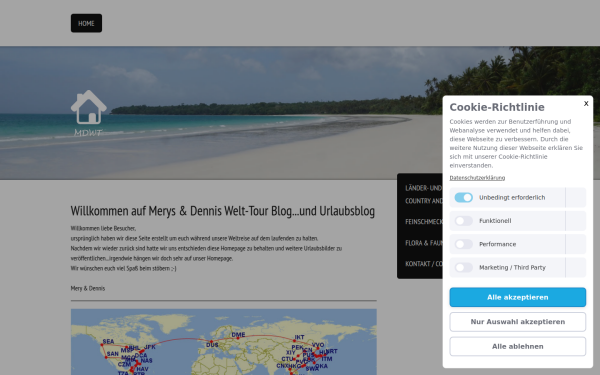Click the 'MDWT' logo caption text
The image size is (600, 375).
(x=88, y=132)
